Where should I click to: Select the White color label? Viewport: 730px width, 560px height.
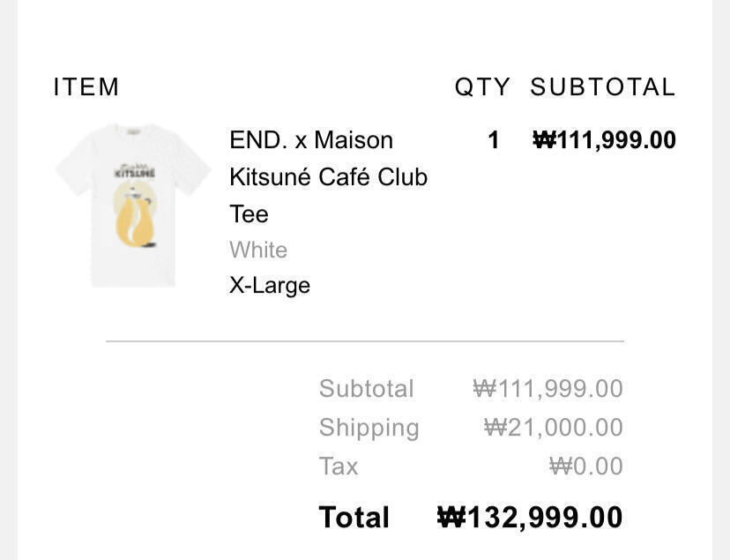(x=258, y=250)
